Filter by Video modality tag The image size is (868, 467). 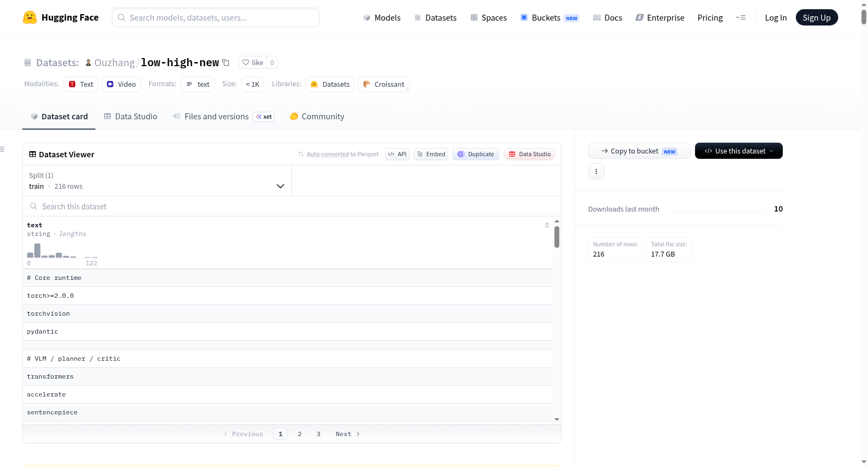click(x=121, y=84)
